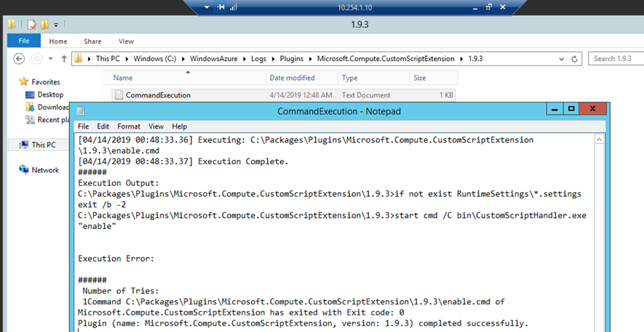Select Logs breadcrumb
The image size is (644, 332).
(258, 59)
